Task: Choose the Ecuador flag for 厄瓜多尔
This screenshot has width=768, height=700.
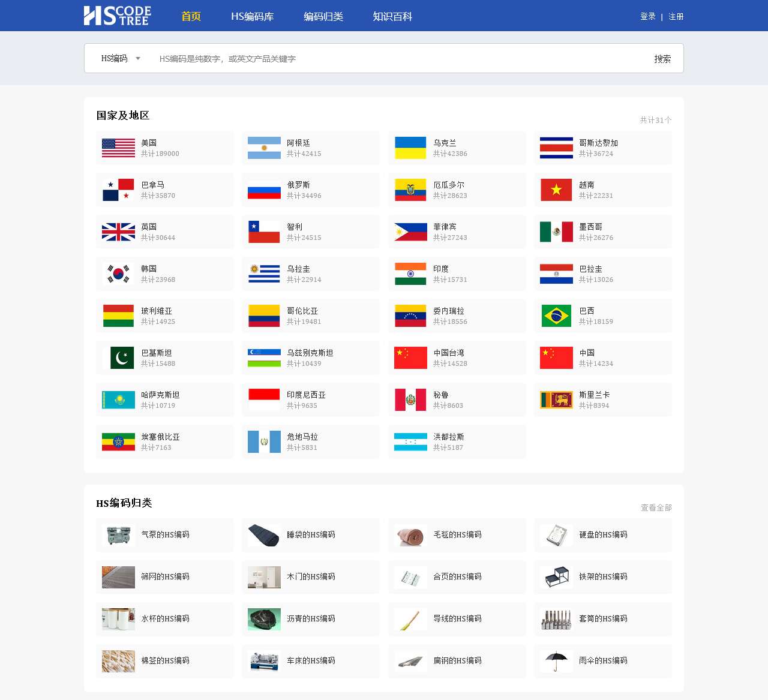Action: coord(410,190)
